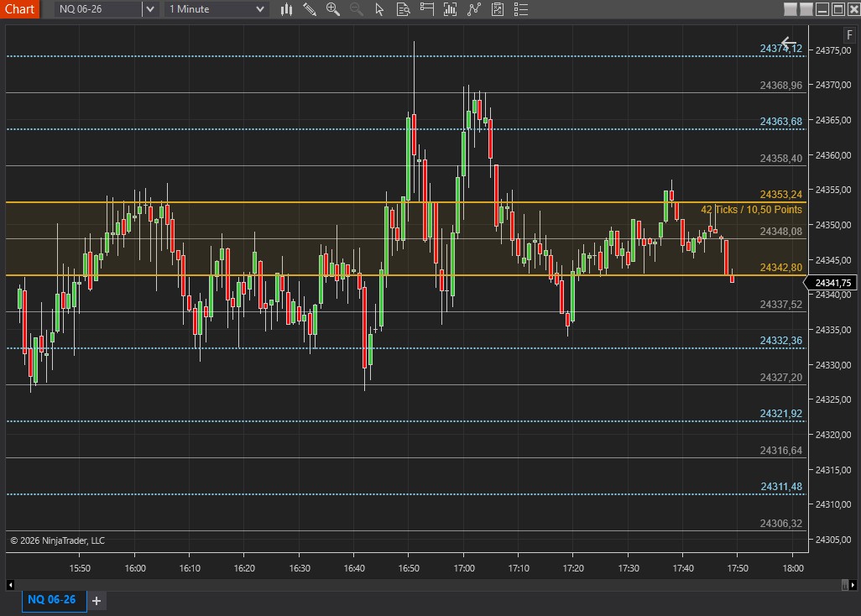
Task: Click the return arrow near price axis
Action: [788, 43]
